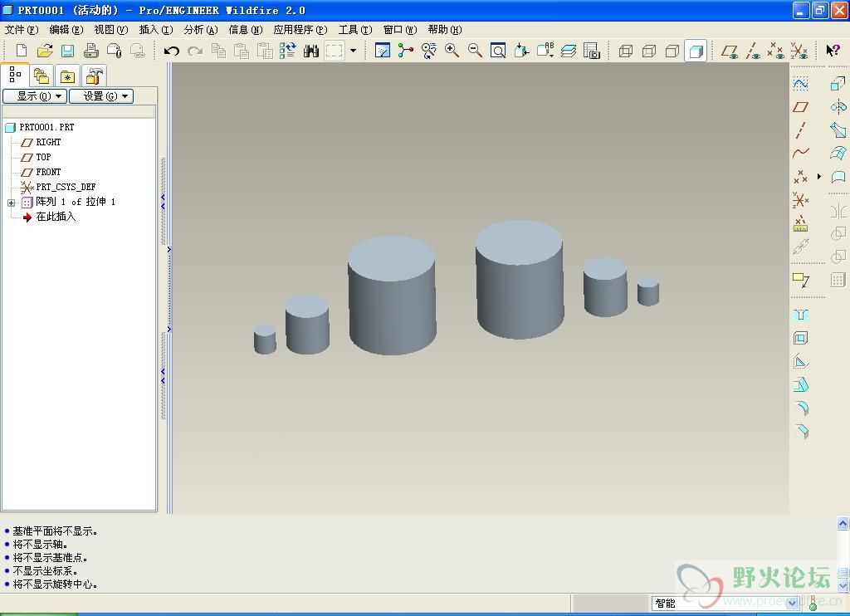The height and width of the screenshot is (616, 850).
Task: Launch the View Manager
Action: [591, 51]
